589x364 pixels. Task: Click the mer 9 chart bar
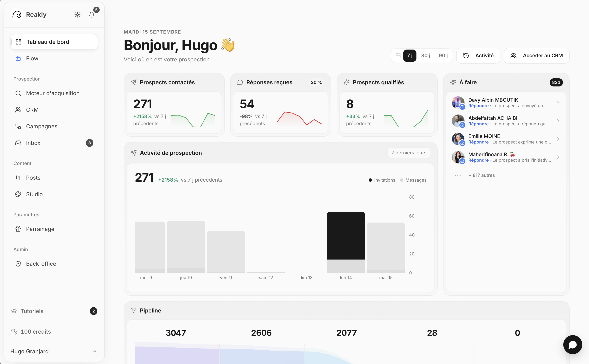[150, 247]
